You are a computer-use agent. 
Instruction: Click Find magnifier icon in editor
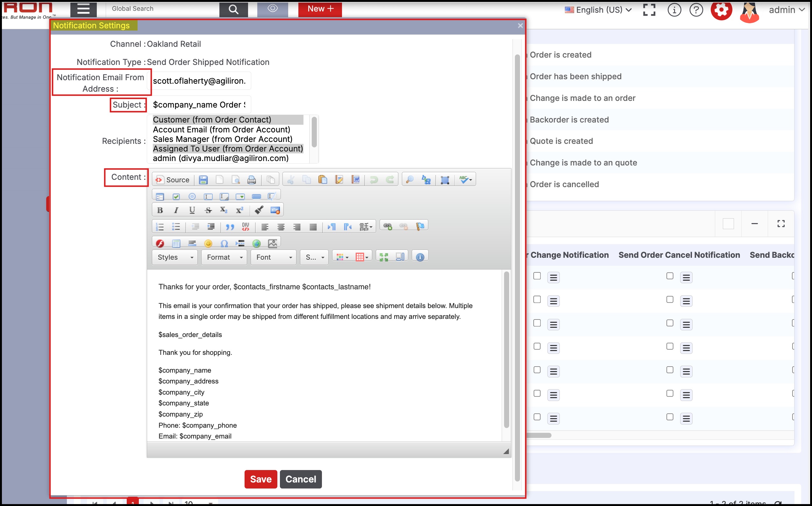tap(409, 180)
